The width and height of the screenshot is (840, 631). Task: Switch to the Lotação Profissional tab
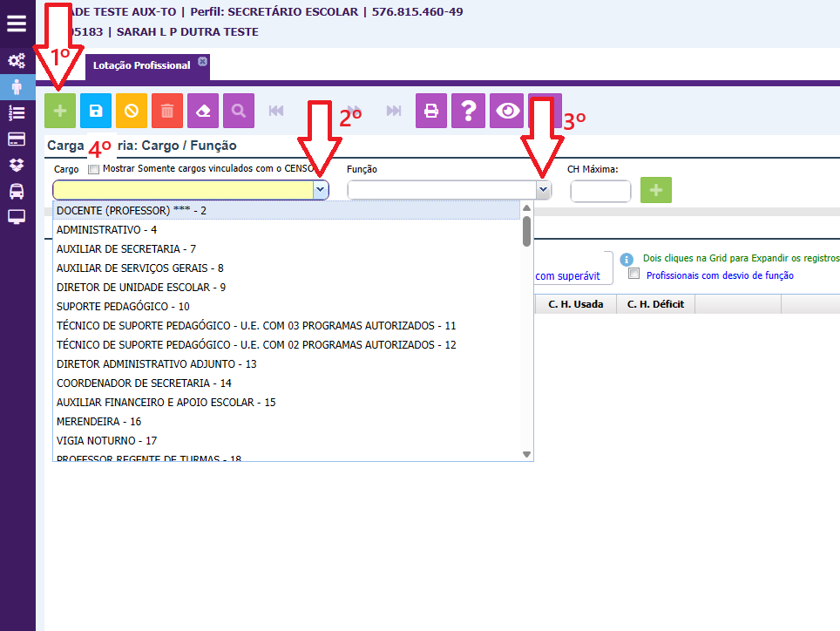click(139, 66)
